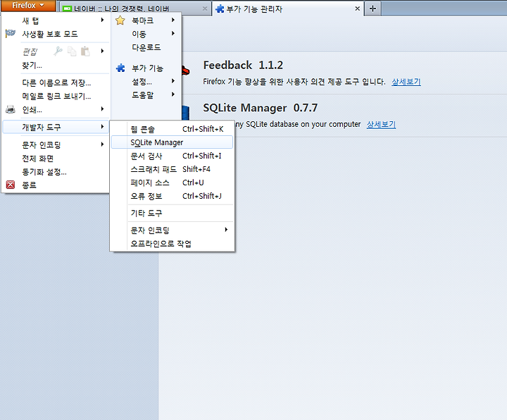507x420 pixels.
Task: Click the paste clipboard icon
Action: (85, 51)
